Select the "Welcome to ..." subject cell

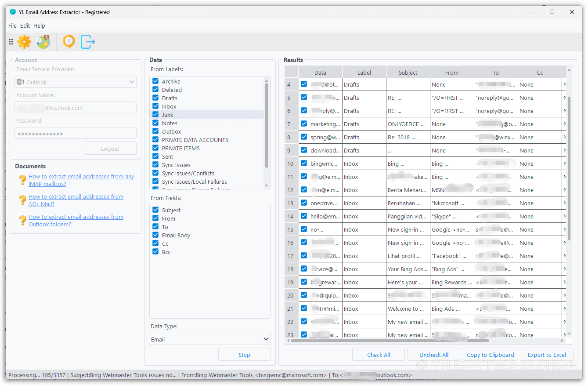(x=408, y=309)
